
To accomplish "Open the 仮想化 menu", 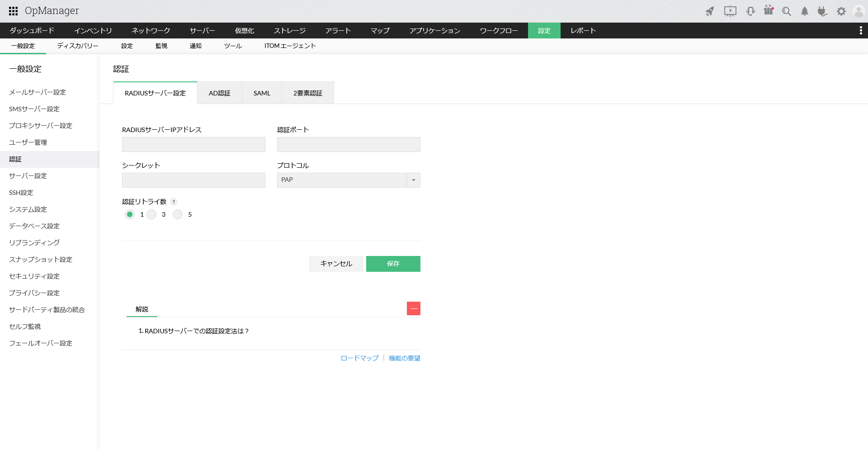I will tap(245, 30).
